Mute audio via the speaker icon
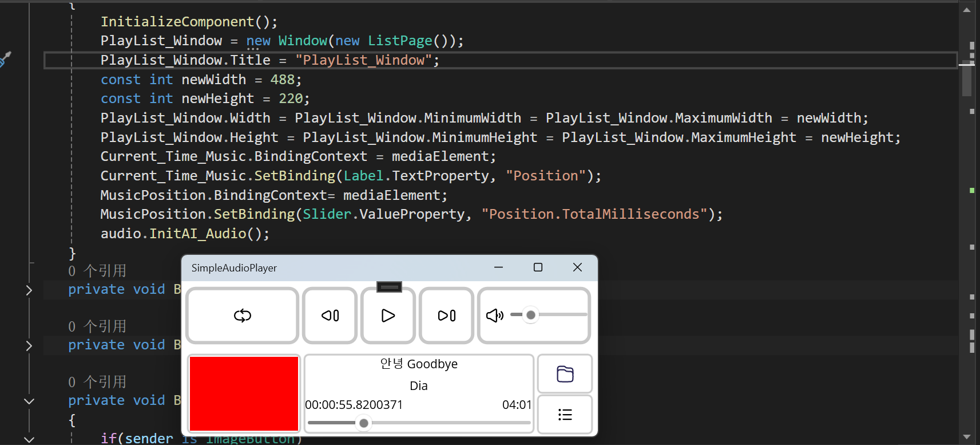Viewport: 980px width, 445px height. coord(495,316)
